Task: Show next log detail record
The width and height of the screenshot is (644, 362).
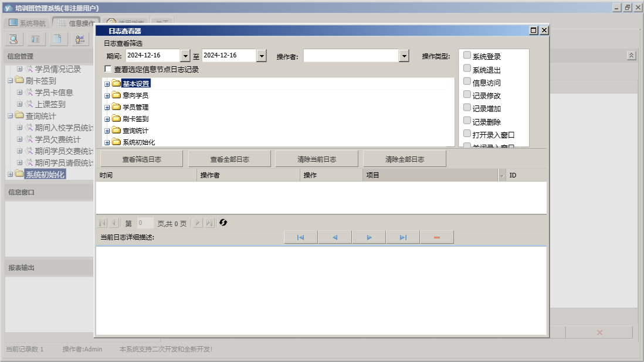Action: [x=369, y=237]
